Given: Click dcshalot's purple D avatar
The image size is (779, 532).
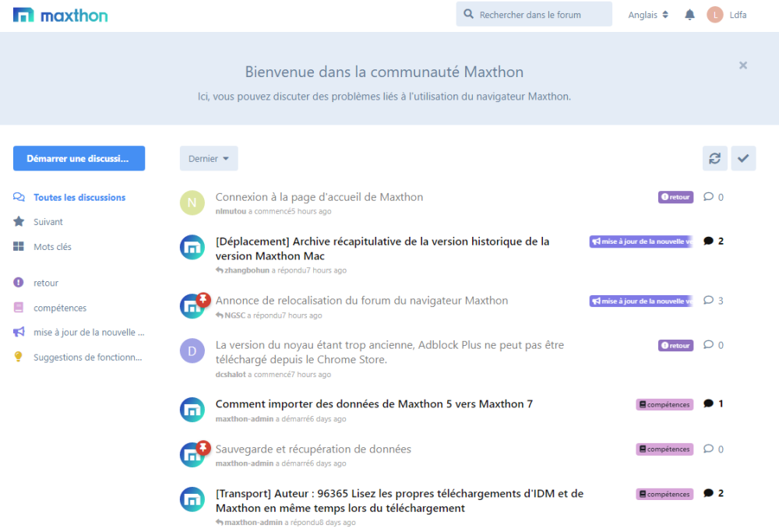Looking at the screenshot, I should tap(192, 351).
